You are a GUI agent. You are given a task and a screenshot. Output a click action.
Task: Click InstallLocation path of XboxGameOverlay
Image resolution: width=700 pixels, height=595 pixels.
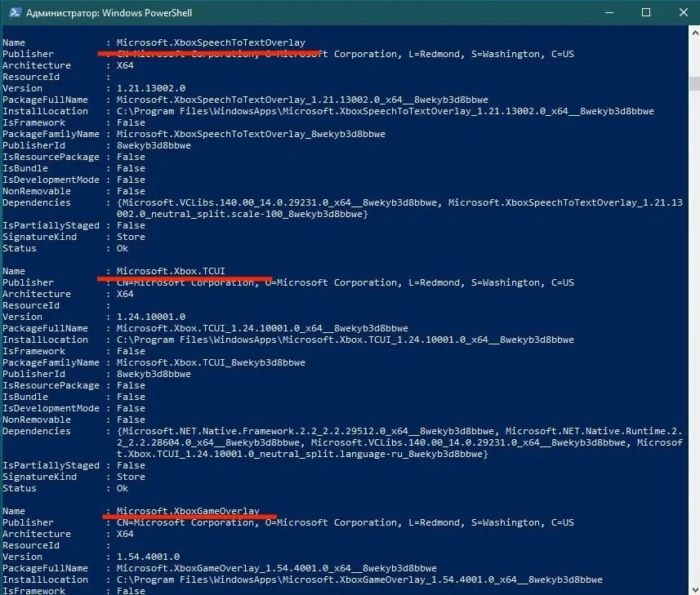click(x=359, y=579)
